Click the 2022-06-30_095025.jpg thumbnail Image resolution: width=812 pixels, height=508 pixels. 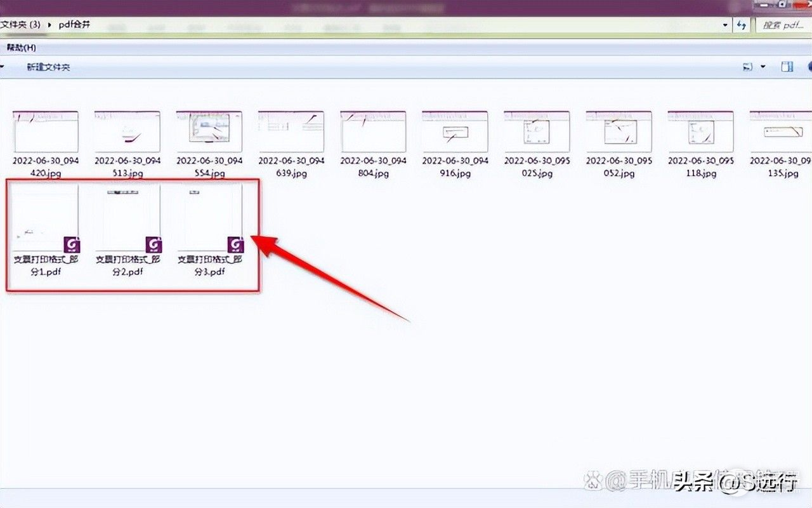(x=537, y=145)
